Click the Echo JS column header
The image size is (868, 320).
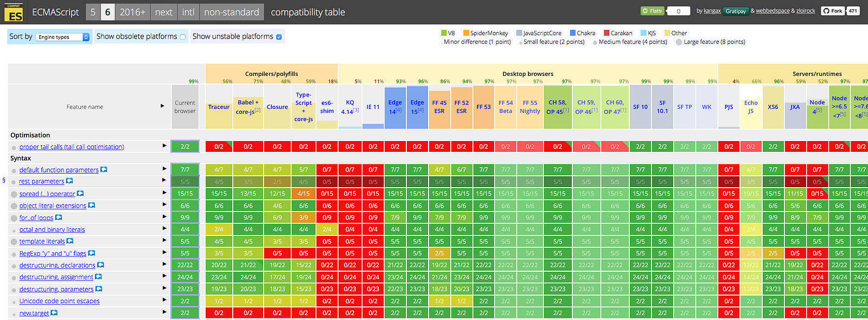pyautogui.click(x=751, y=107)
